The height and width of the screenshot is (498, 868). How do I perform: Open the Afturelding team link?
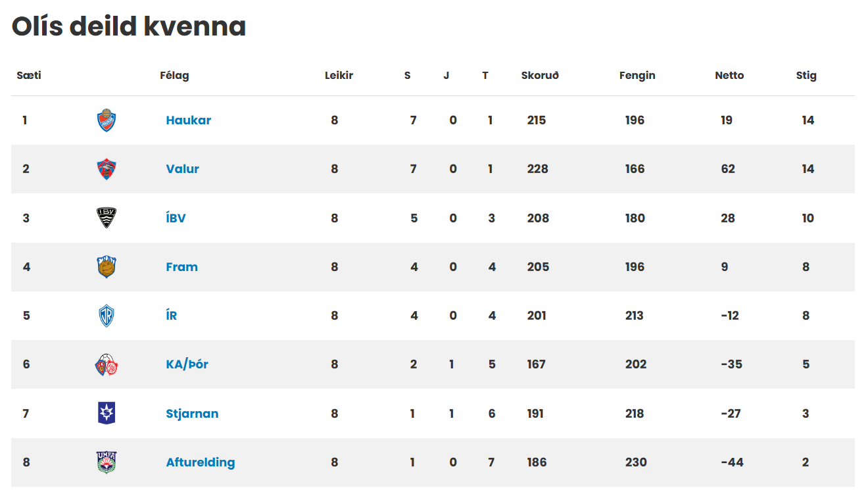point(201,462)
